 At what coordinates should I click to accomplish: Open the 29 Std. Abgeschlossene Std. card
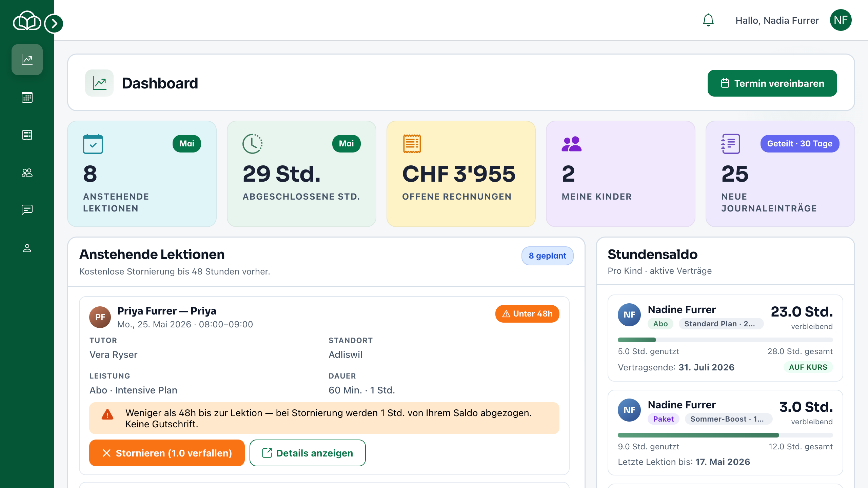[301, 174]
